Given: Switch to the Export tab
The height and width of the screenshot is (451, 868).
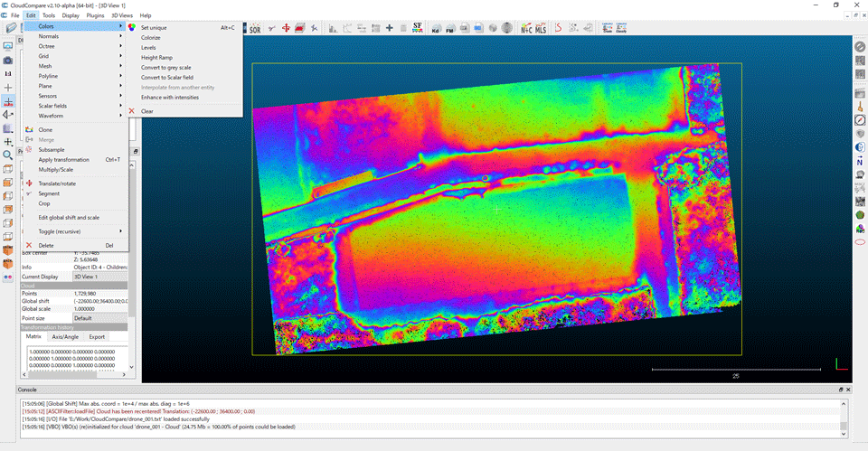Looking at the screenshot, I should [97, 336].
